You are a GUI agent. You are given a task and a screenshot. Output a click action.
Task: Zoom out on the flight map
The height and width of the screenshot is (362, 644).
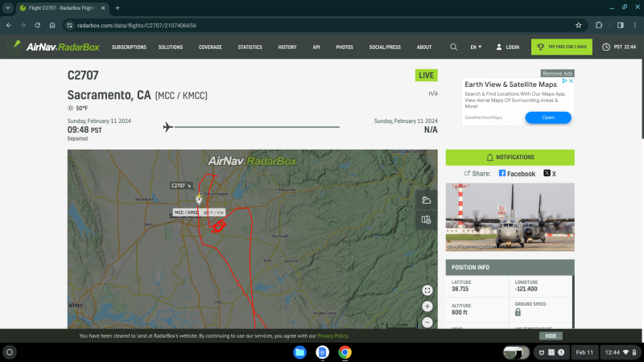[427, 322]
